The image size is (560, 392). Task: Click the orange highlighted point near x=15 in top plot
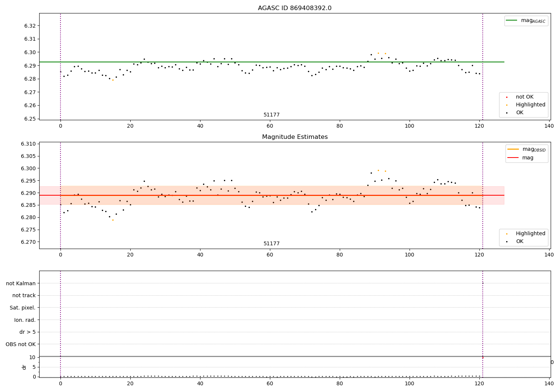113,80
